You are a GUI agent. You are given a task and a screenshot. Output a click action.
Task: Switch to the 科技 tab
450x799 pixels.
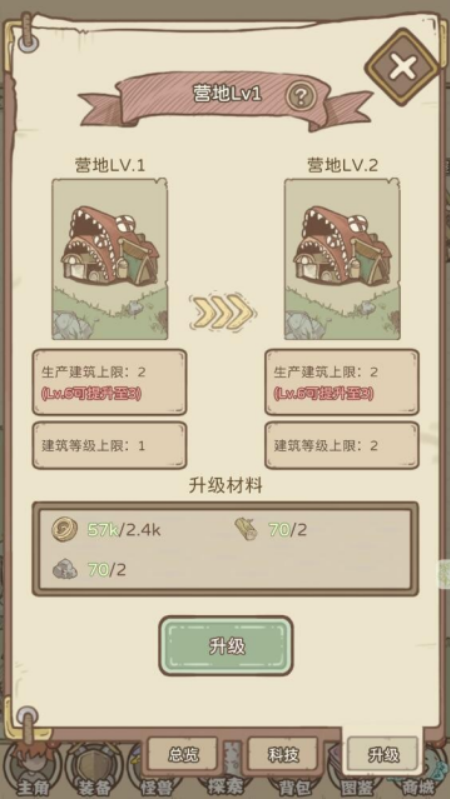(x=283, y=755)
